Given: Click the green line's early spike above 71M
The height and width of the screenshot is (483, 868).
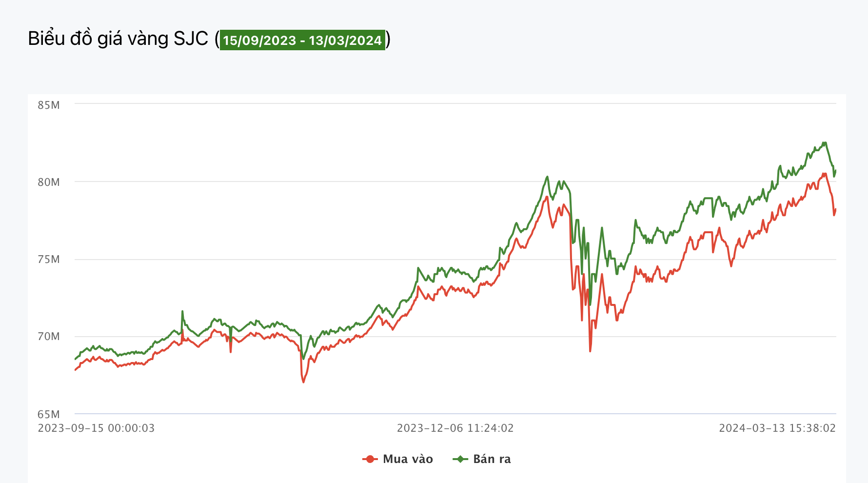Looking at the screenshot, I should (x=182, y=311).
